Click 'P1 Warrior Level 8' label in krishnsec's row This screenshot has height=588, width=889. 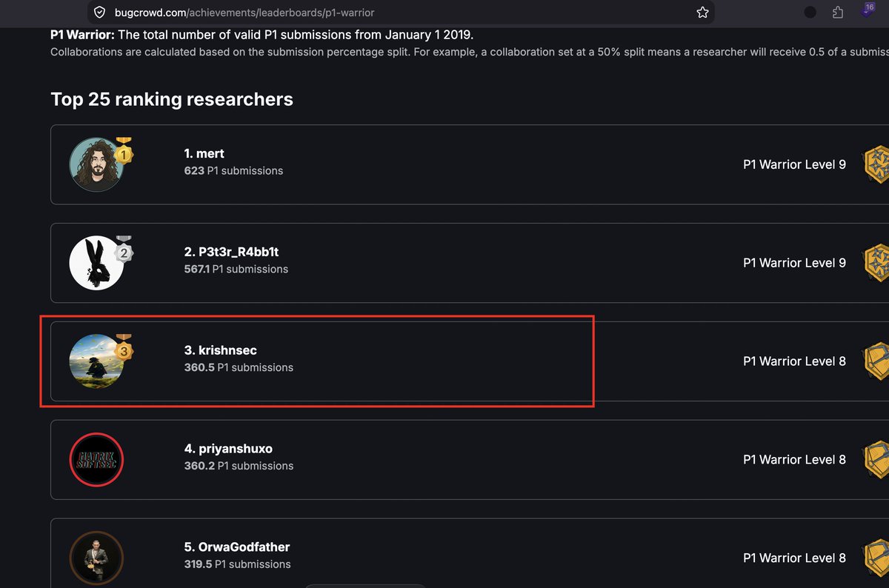(x=794, y=361)
